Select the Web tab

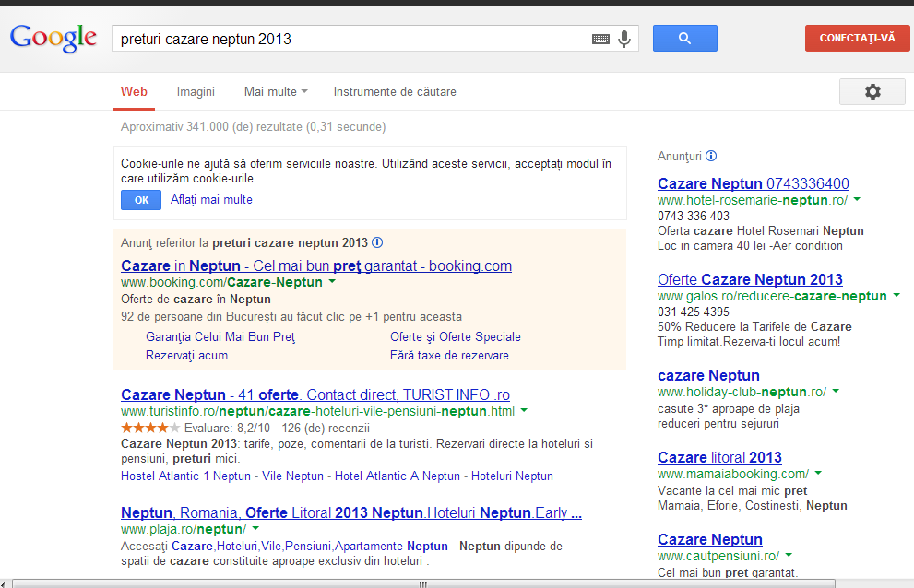click(x=134, y=91)
